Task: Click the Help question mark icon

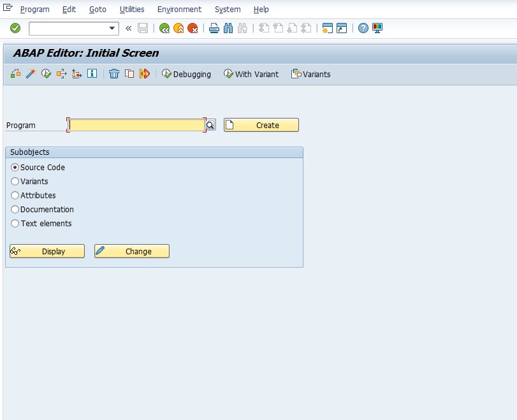Action: click(363, 27)
